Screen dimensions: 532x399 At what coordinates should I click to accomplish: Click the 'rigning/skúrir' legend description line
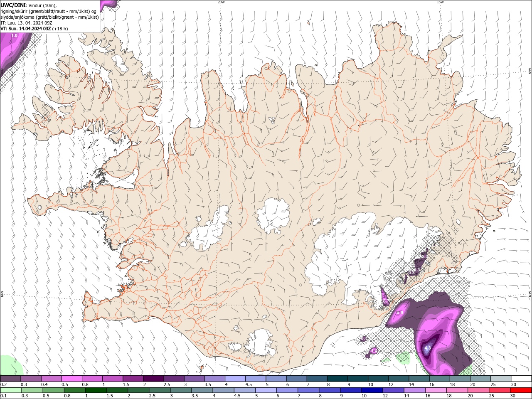pyautogui.click(x=49, y=11)
